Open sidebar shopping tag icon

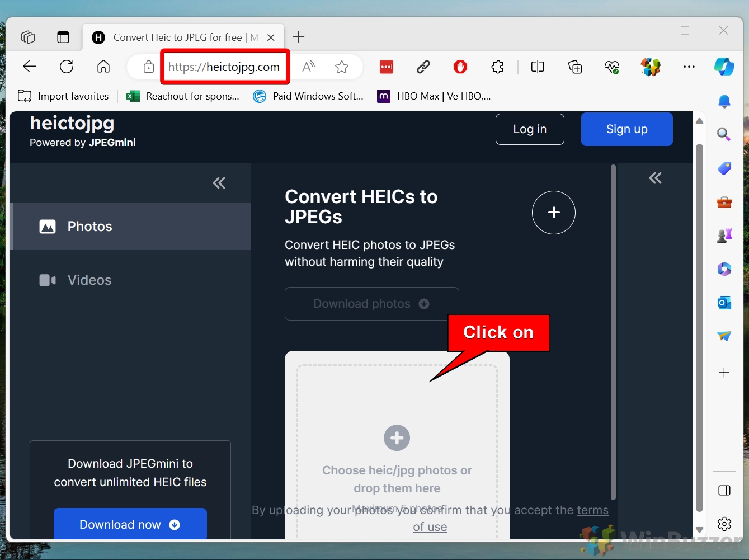[724, 168]
